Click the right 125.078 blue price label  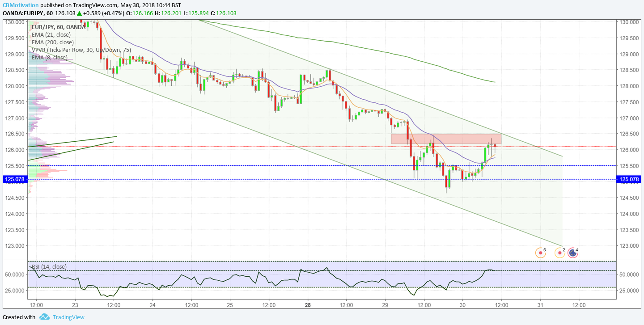tap(628, 180)
